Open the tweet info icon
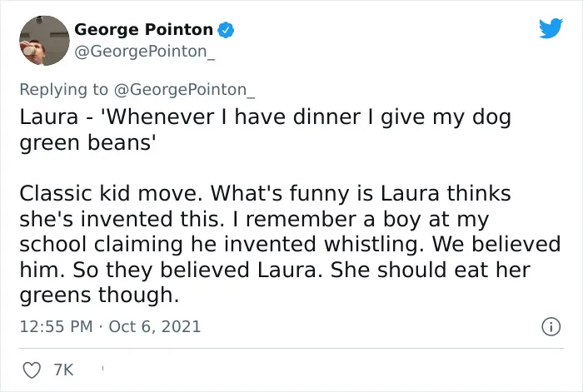The height and width of the screenshot is (392, 583). click(x=551, y=326)
